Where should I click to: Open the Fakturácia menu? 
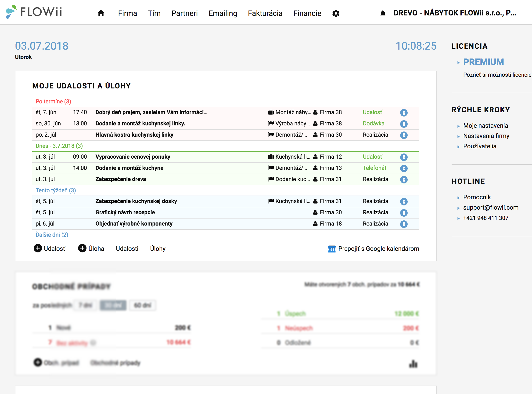(x=265, y=13)
